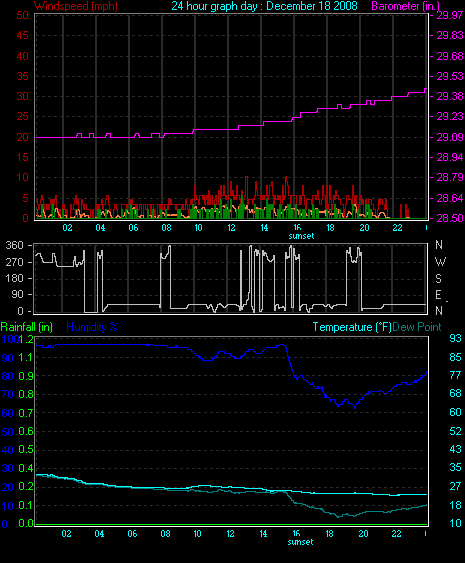Click the Dew Point legend label
This screenshot has width=465, height=563.
(417, 327)
